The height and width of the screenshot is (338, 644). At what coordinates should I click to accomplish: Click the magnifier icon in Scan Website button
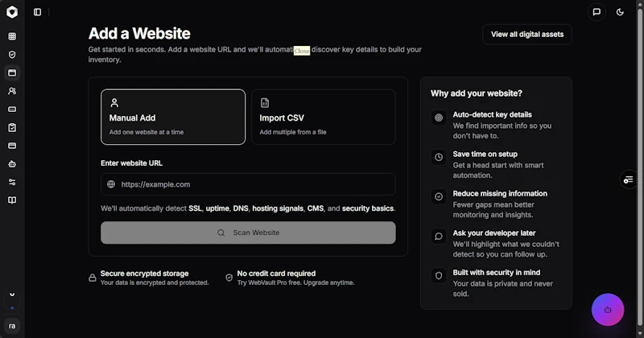point(221,233)
